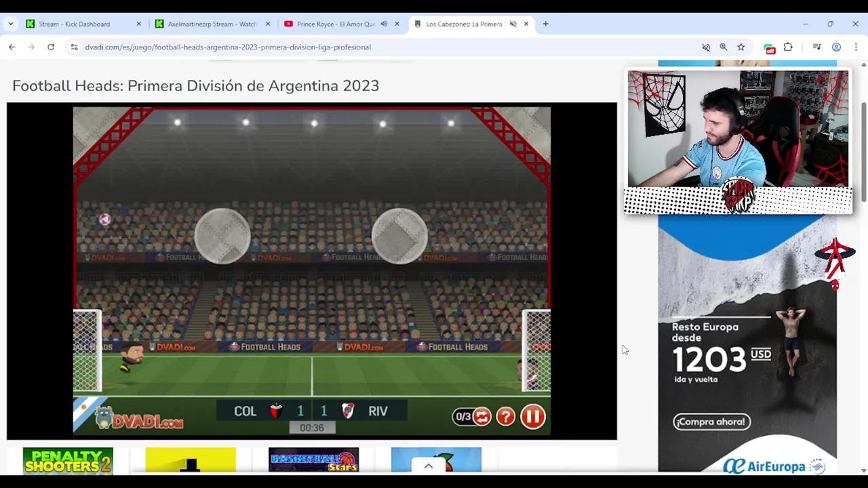This screenshot has height=488, width=868.
Task: Click the COL team label on scoreboard
Action: 245,411
